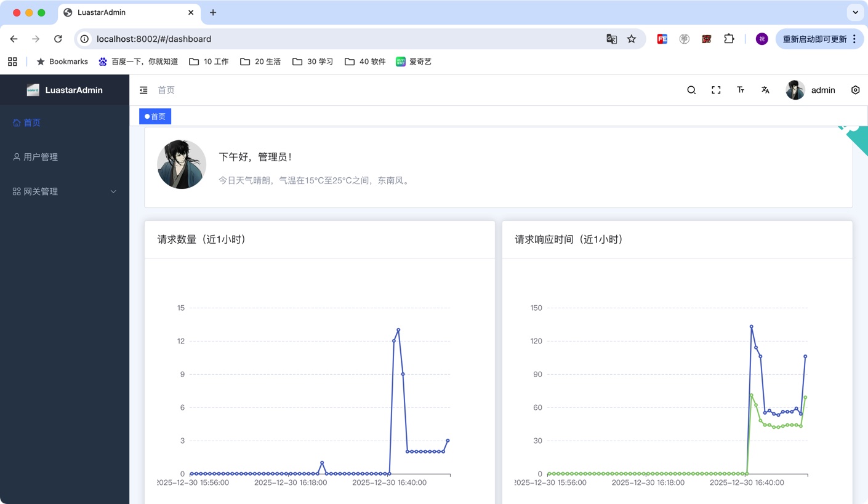Click the site information icon in address bar

[x=85, y=39]
